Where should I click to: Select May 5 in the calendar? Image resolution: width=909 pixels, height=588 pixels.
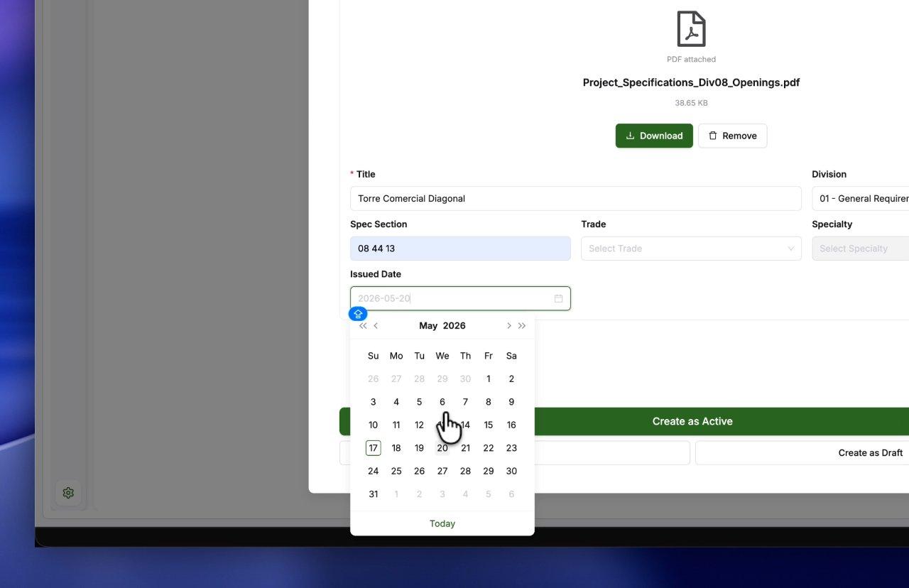[420, 402]
